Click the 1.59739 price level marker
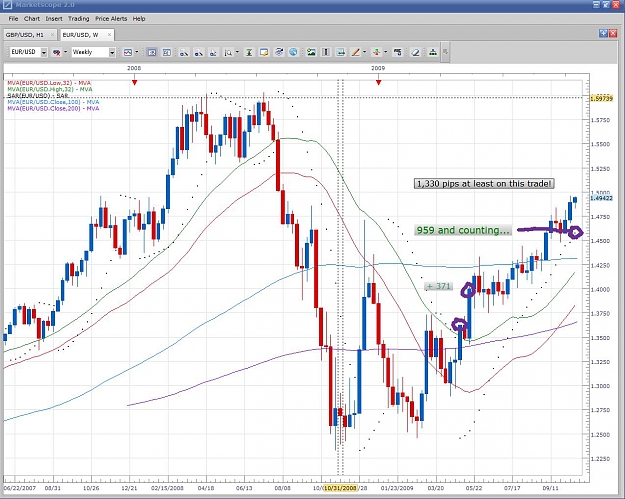625x499 pixels. pos(601,98)
